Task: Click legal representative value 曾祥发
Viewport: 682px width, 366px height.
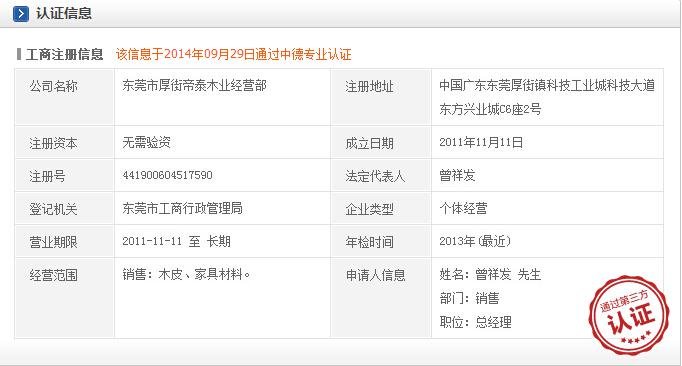Action: (x=457, y=175)
